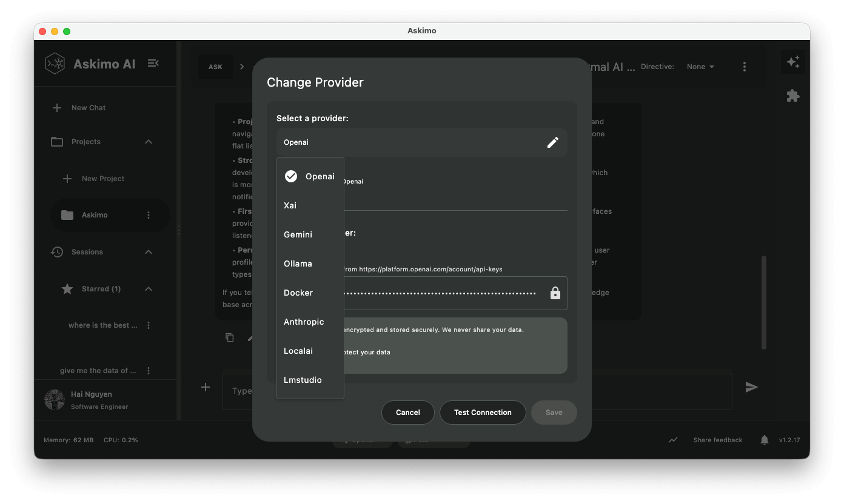Open the puzzle-piece plugins icon
Image resolution: width=844 pixels, height=504 pixels.
click(x=793, y=96)
